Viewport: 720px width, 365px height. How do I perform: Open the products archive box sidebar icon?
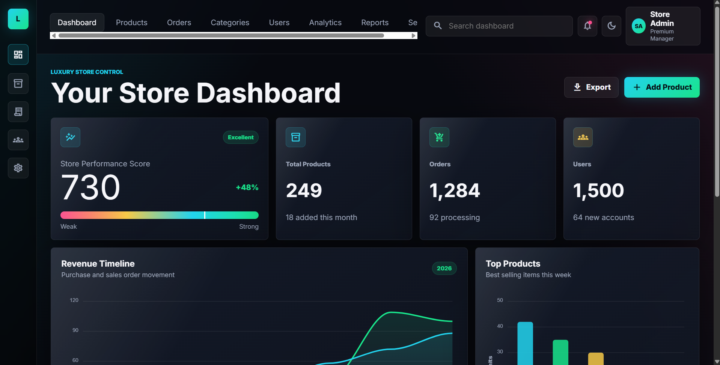18,84
